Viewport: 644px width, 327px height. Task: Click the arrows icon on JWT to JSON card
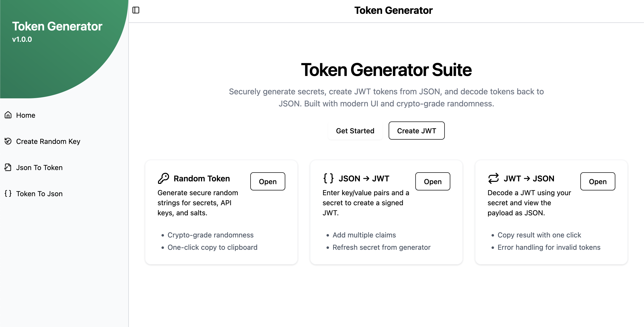493,178
